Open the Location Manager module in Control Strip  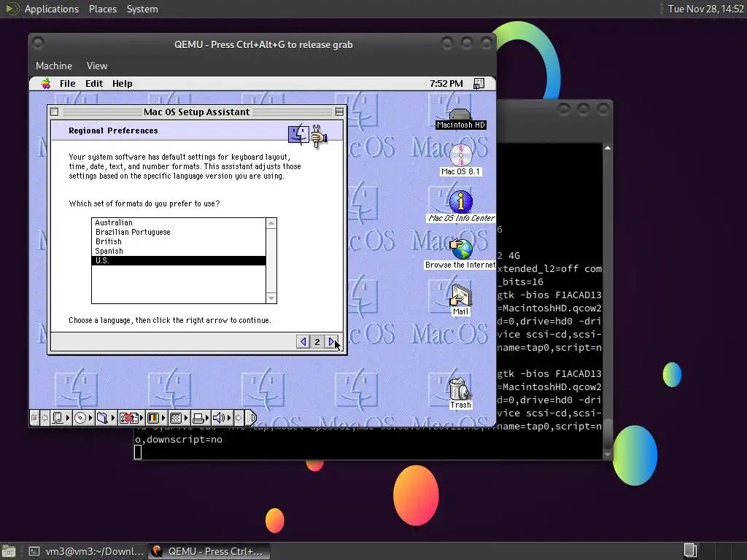click(x=129, y=418)
